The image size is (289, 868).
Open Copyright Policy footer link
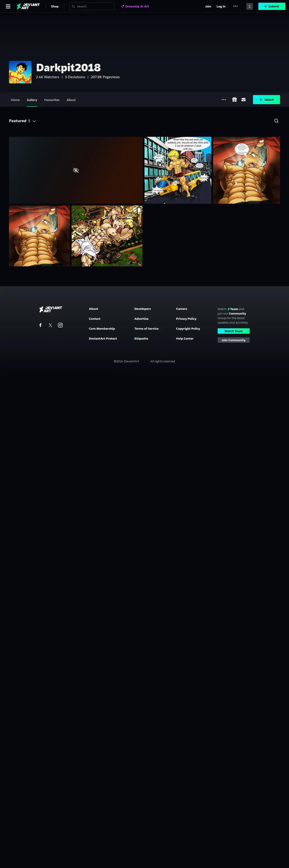pyautogui.click(x=188, y=329)
